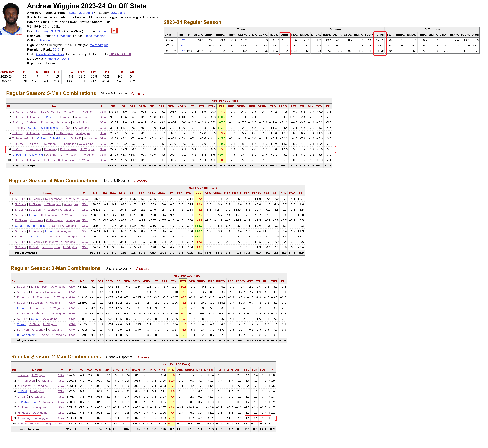The width and height of the screenshot is (488, 448).
Task: Open M. Moody in 2-Man row 8
Action: click(24, 413)
